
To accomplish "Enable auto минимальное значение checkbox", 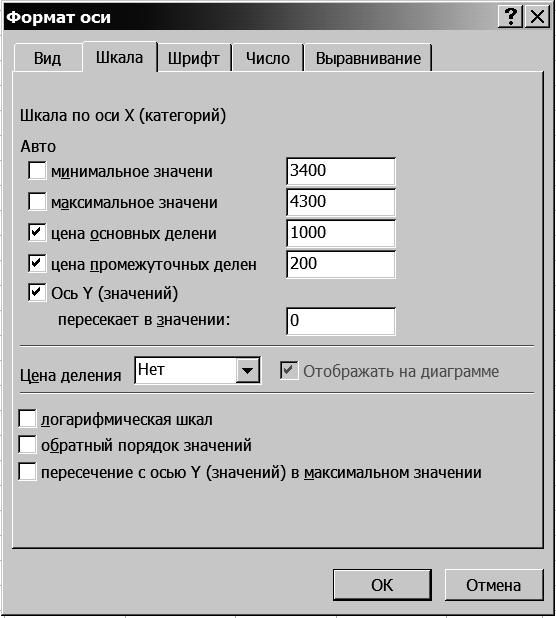I will coord(37,171).
